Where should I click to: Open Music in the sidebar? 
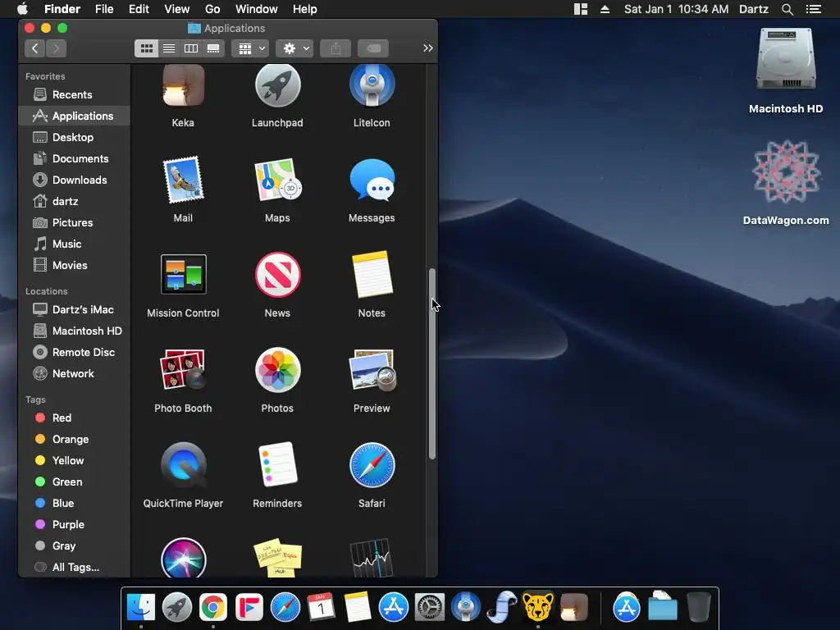click(x=75, y=244)
